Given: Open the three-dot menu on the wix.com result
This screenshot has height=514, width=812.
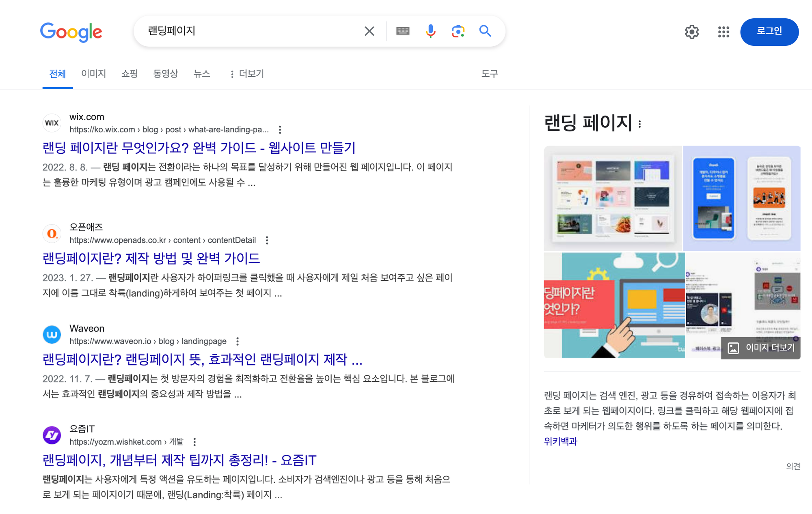Looking at the screenshot, I should coord(280,129).
